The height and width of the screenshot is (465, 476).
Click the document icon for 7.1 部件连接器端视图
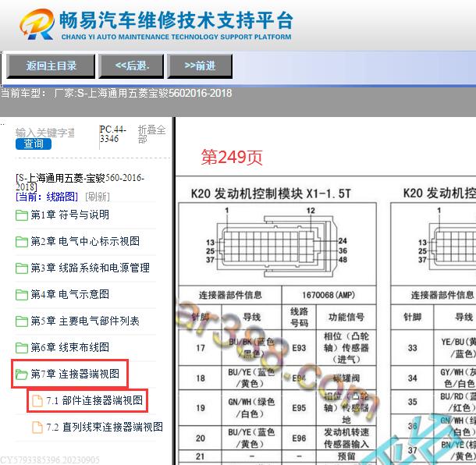[x=37, y=401]
